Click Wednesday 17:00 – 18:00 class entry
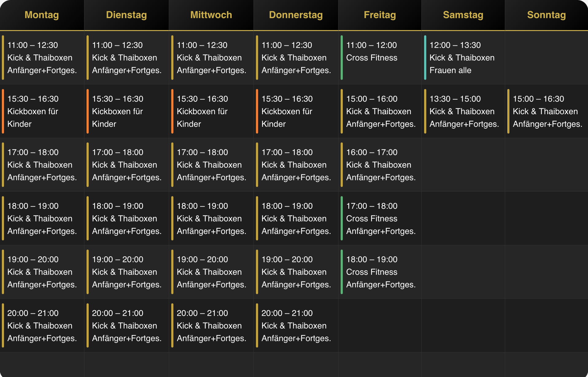 coord(211,165)
